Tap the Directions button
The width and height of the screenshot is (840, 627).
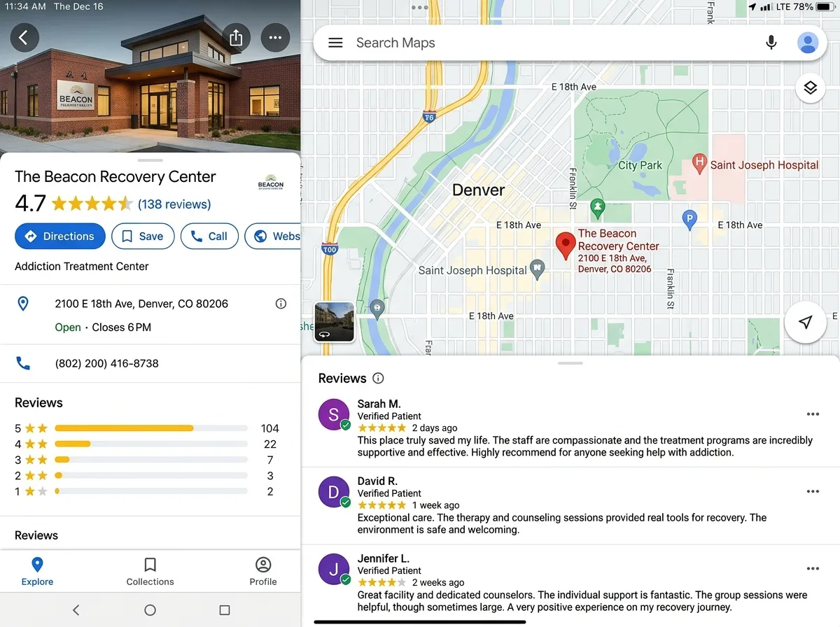click(60, 237)
